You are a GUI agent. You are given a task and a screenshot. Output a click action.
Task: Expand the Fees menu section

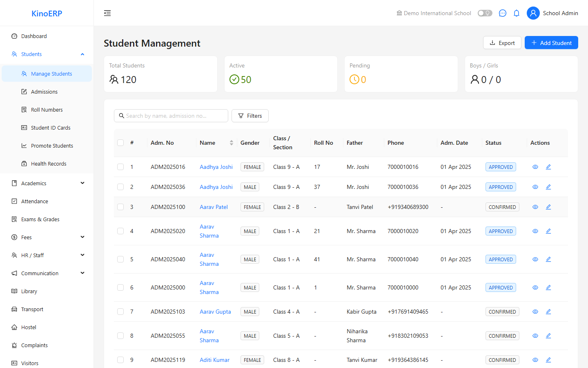click(47, 237)
